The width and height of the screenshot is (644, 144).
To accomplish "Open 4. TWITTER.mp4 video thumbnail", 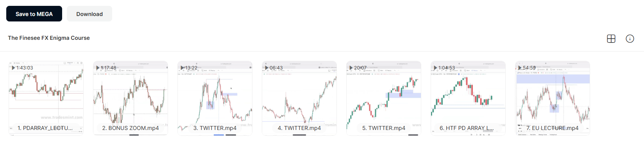I will [299, 98].
